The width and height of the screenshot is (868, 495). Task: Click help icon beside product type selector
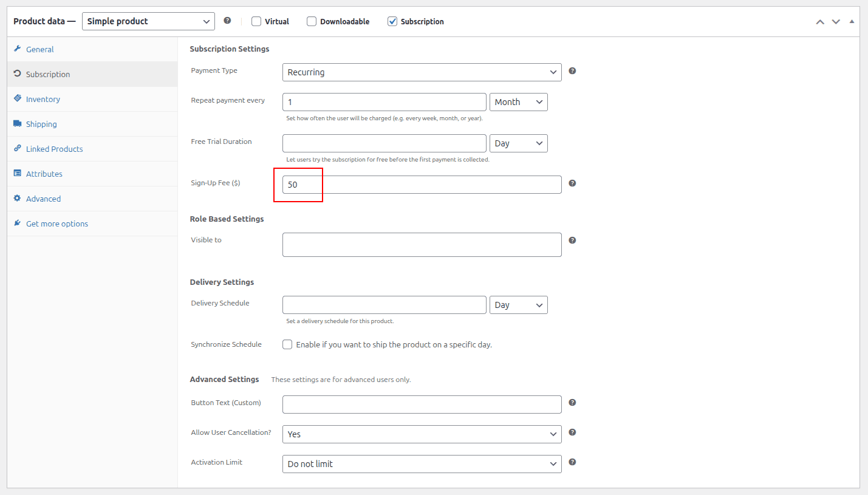coord(227,21)
